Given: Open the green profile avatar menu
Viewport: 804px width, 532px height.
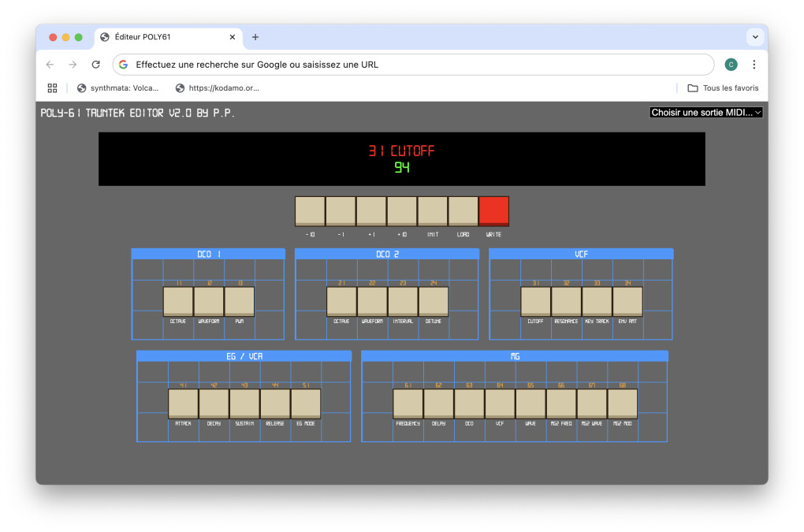Looking at the screenshot, I should tap(731, 65).
